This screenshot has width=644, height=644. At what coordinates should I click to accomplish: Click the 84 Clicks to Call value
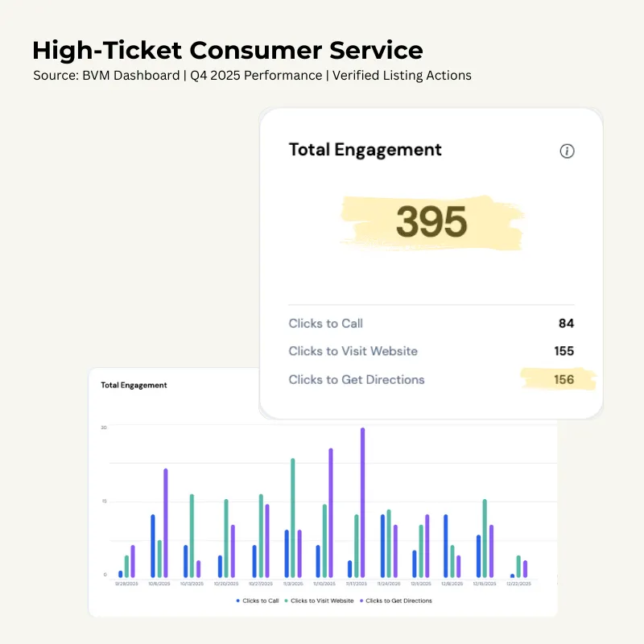point(564,324)
